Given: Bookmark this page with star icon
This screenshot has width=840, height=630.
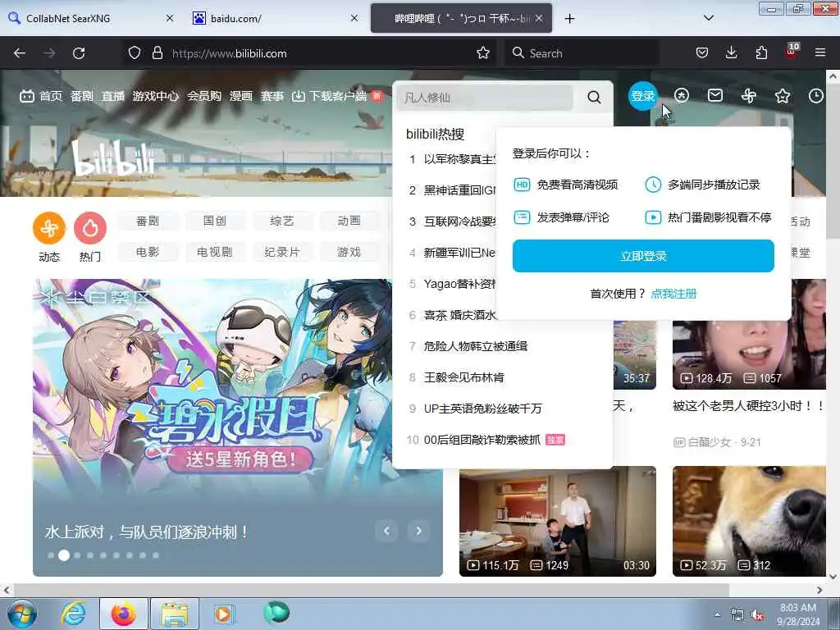Looking at the screenshot, I should (482, 53).
